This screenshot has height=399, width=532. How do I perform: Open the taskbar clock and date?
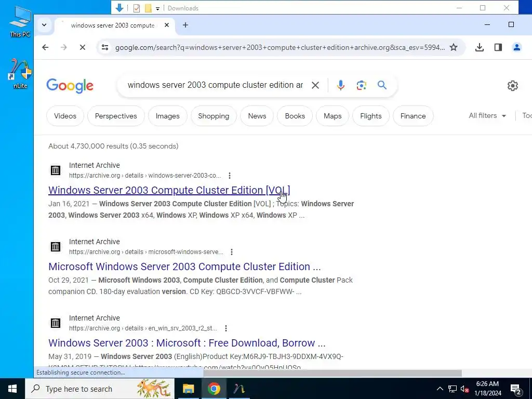[x=487, y=389]
